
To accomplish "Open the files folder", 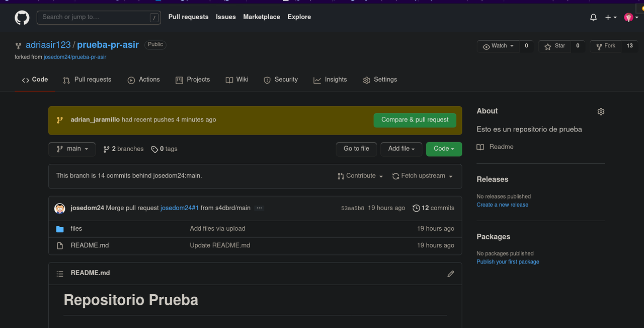I will pos(76,229).
